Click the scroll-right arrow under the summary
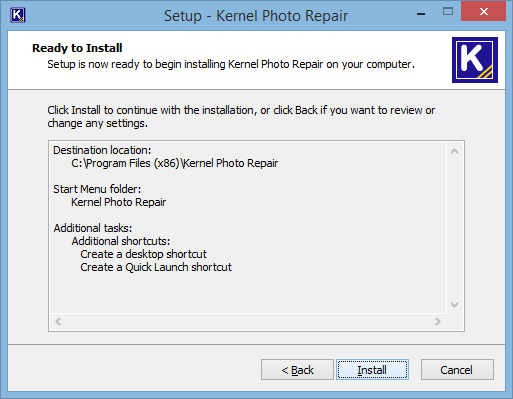 click(438, 321)
